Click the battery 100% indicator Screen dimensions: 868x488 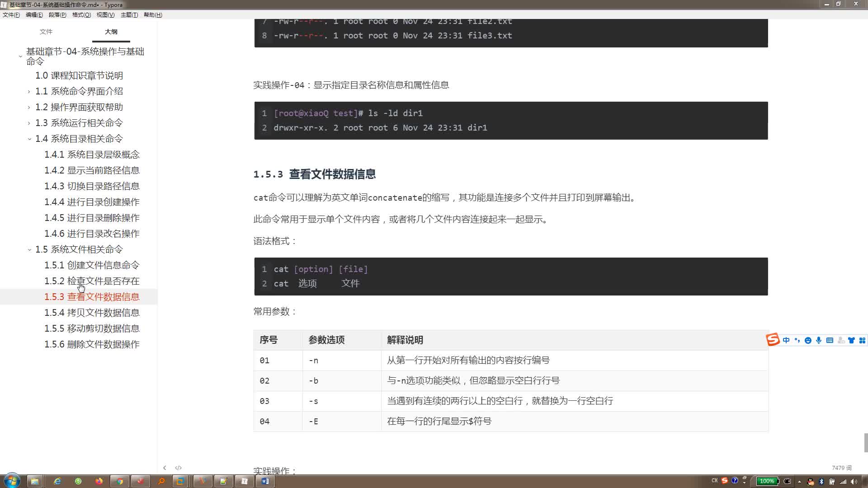point(768,481)
